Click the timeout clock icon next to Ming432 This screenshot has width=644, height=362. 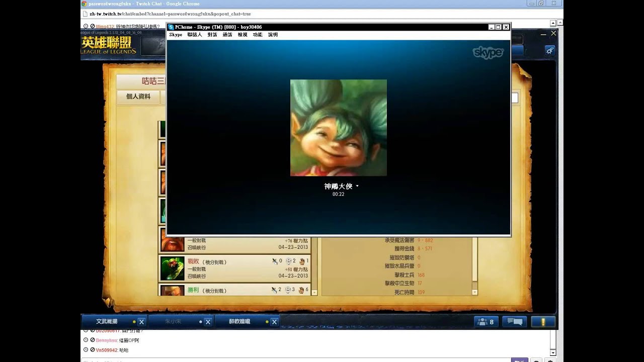pos(86,27)
